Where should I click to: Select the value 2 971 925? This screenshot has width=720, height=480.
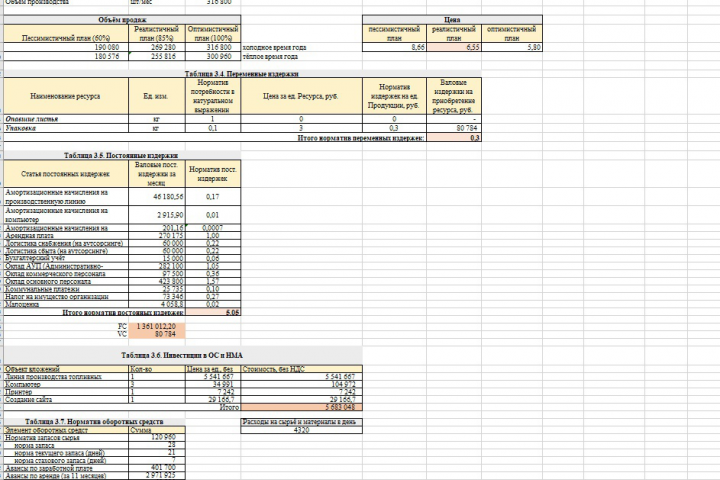click(x=157, y=475)
